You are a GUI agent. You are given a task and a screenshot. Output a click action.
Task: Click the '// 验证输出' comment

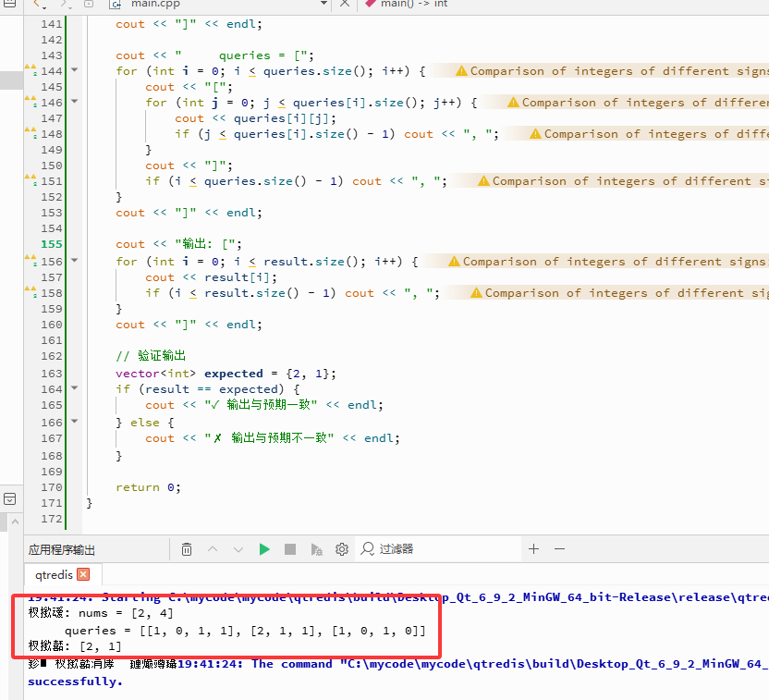point(151,356)
